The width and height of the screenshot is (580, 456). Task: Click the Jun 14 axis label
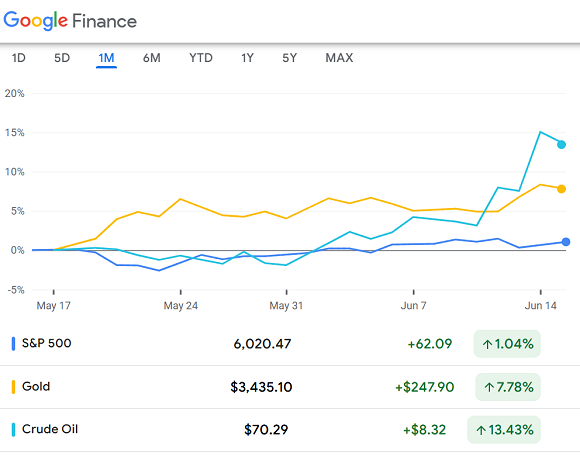tap(540, 305)
